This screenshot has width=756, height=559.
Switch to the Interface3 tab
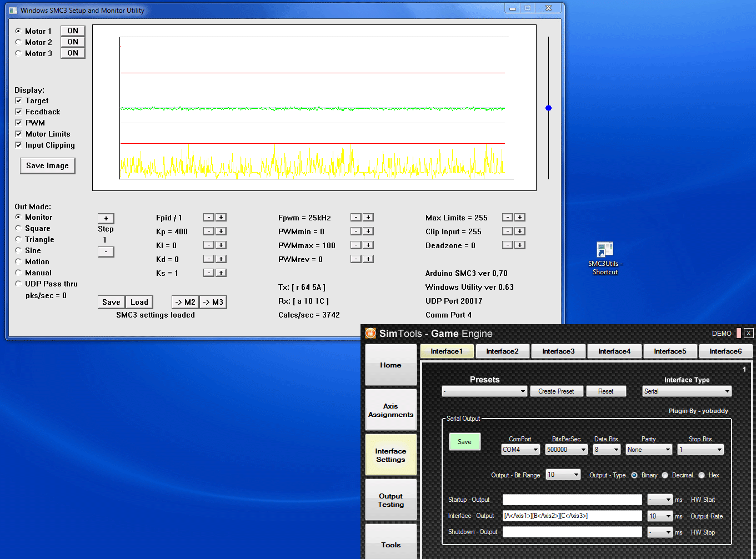coord(558,351)
